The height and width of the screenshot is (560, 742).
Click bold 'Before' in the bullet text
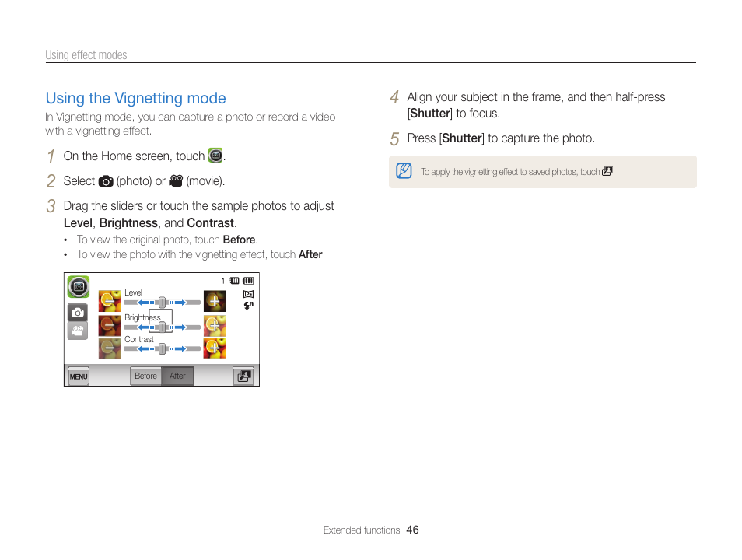pyautogui.click(x=240, y=240)
